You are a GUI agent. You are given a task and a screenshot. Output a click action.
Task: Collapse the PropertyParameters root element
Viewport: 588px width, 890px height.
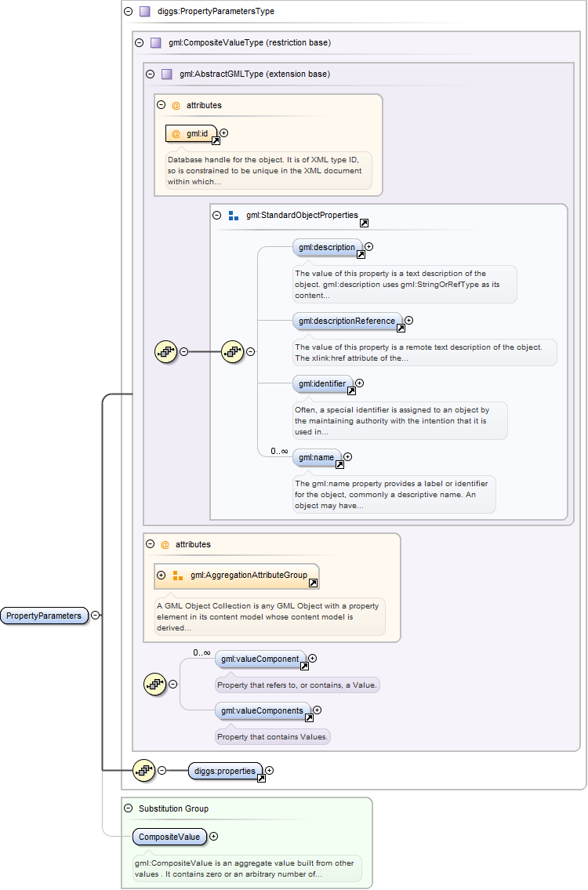click(95, 616)
